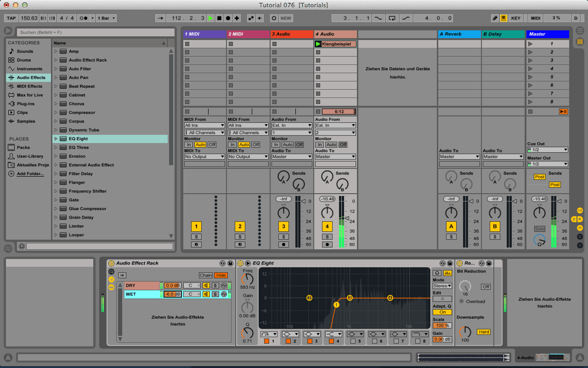Click the Back to Arrangement arrow on Master
The width and height of the screenshot is (588, 368).
coord(563,111)
